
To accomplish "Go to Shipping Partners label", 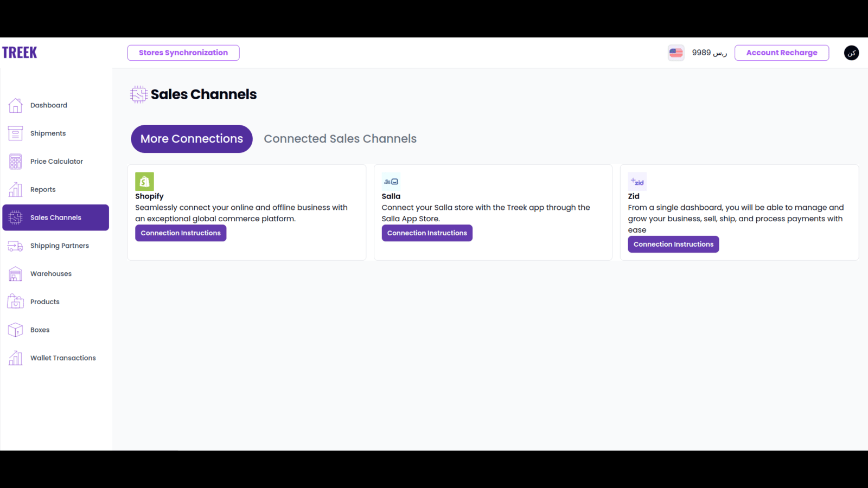I will 60,246.
